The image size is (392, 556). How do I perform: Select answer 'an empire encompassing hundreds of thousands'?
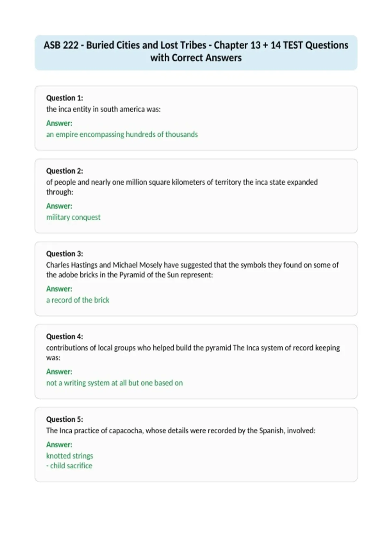(x=122, y=134)
